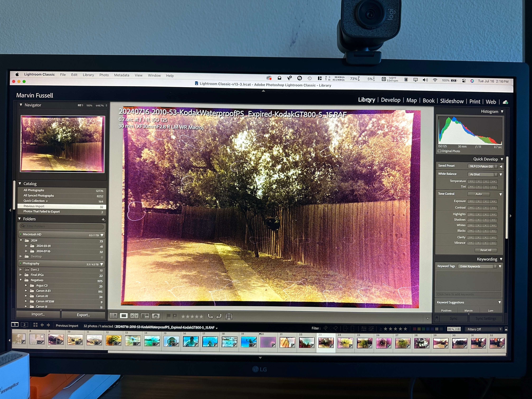Toggle the filter on/off switch
Viewport: 532px width, 399px height.
coord(506,329)
